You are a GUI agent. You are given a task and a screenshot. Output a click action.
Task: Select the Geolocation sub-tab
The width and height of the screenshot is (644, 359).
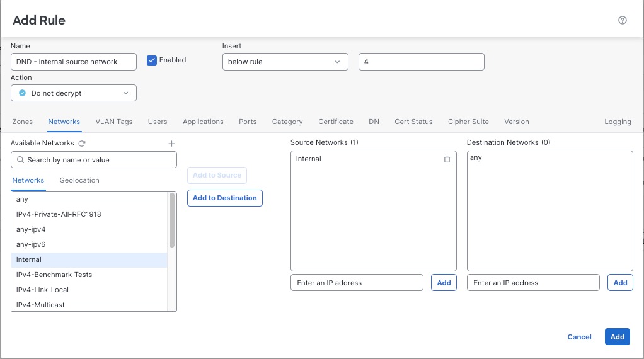79,180
